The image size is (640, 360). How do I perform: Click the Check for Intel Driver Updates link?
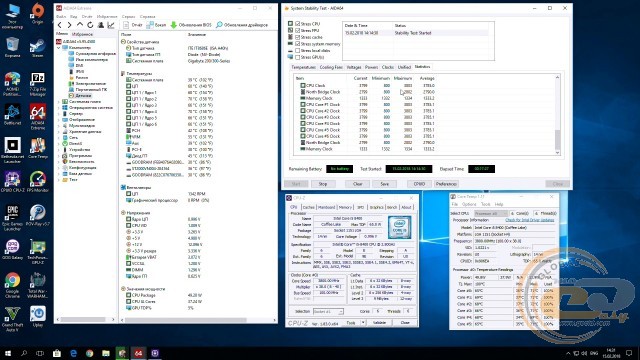[530, 220]
